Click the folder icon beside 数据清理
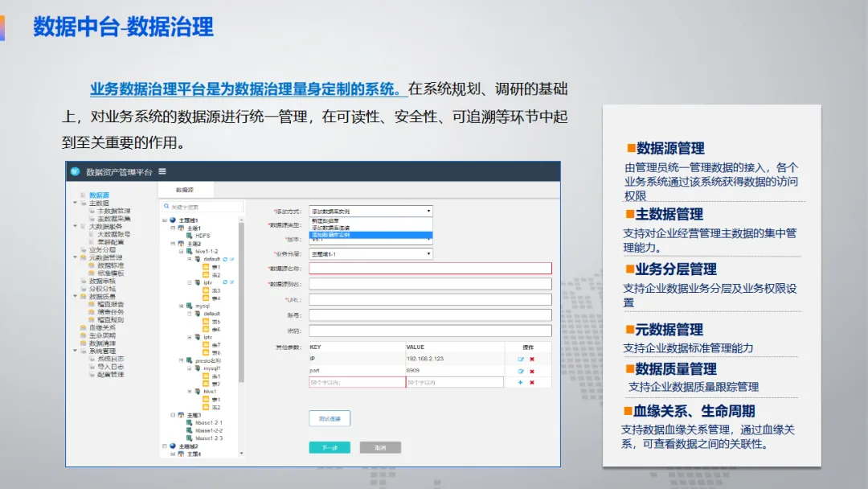 click(x=84, y=343)
